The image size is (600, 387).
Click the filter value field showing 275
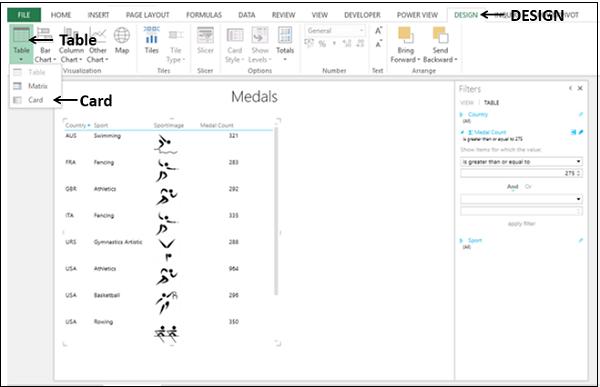[x=521, y=173]
